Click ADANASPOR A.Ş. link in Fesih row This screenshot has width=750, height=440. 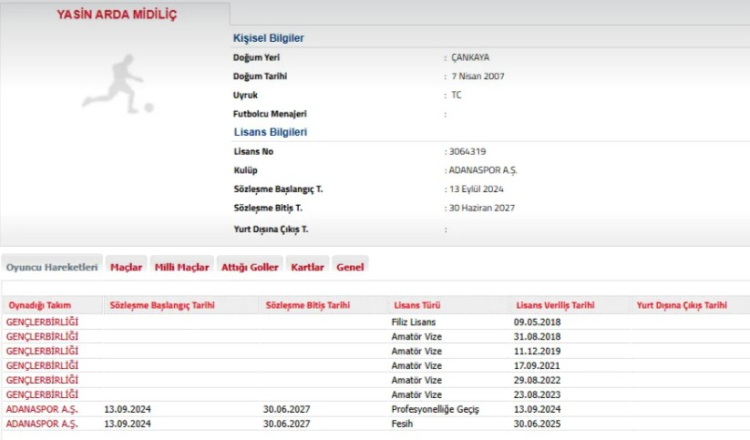tap(42, 424)
